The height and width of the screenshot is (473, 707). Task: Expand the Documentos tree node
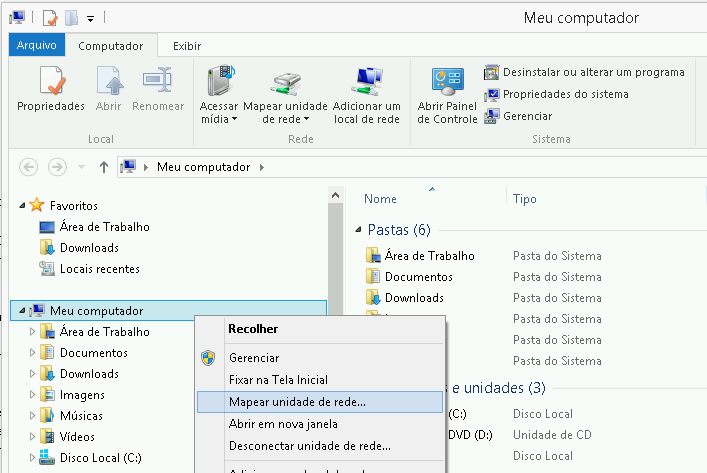click(x=33, y=353)
